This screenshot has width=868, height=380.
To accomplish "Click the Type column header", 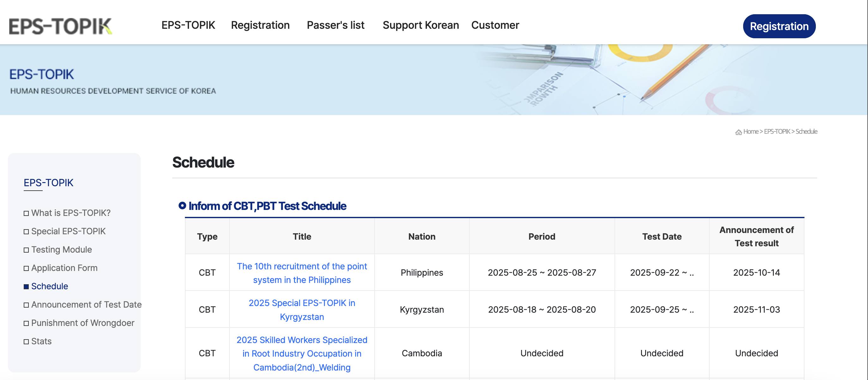I will [x=207, y=236].
